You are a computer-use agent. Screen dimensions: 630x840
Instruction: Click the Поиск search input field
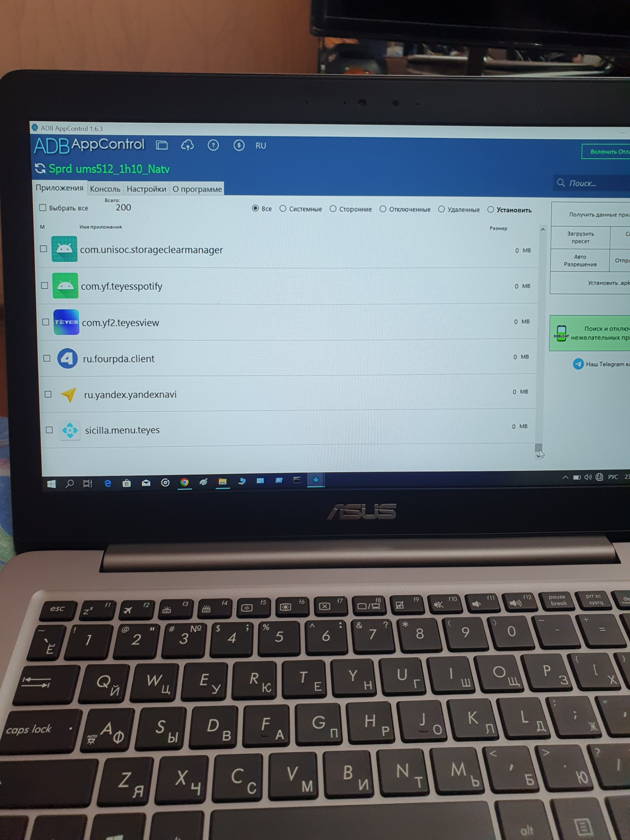point(592,183)
